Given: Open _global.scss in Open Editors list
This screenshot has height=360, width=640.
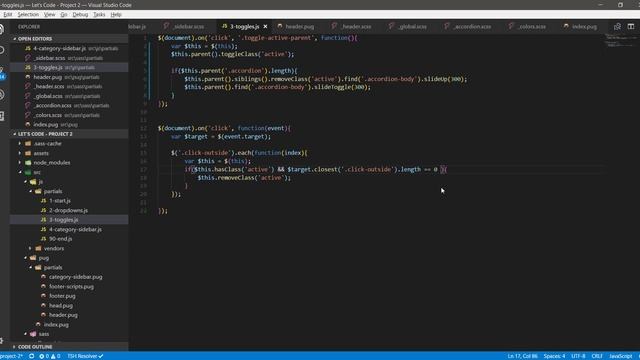Looking at the screenshot, I should click(69, 96).
